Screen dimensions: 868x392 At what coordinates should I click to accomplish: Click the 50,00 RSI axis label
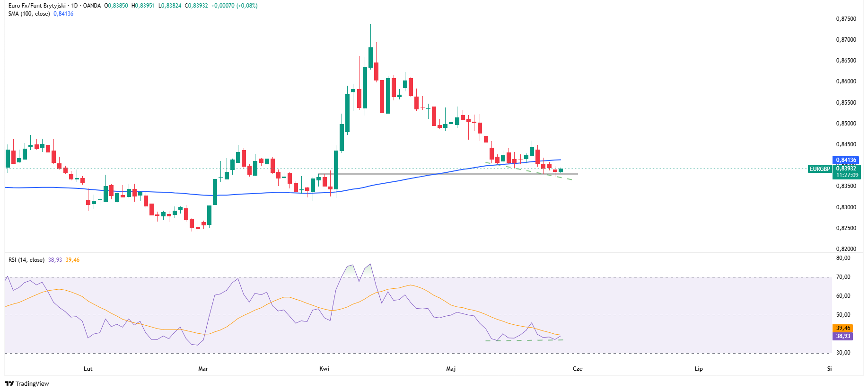click(843, 315)
